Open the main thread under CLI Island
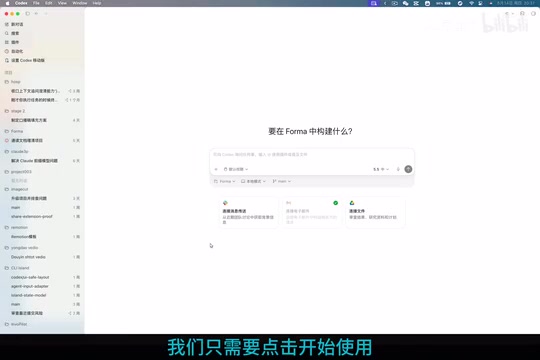 click(x=43, y=304)
